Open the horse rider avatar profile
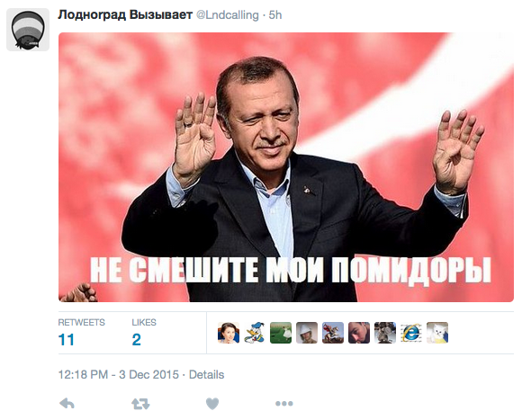This screenshot has height=420, width=522. (x=333, y=333)
